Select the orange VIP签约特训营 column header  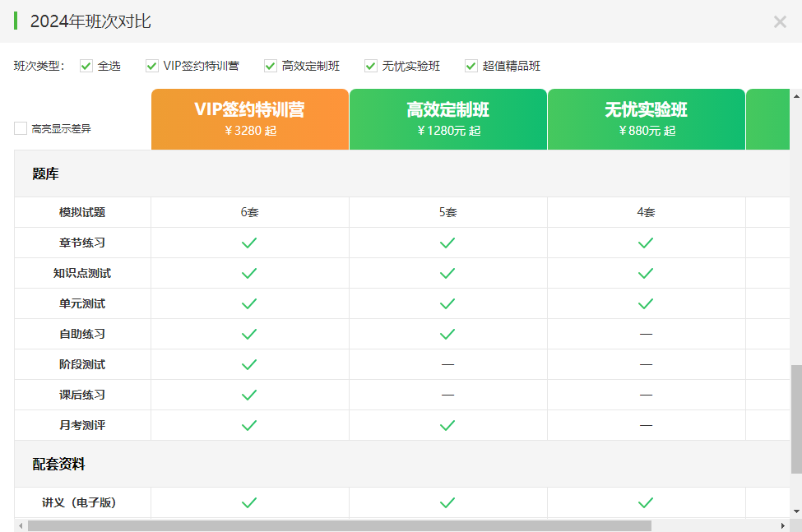coord(250,119)
